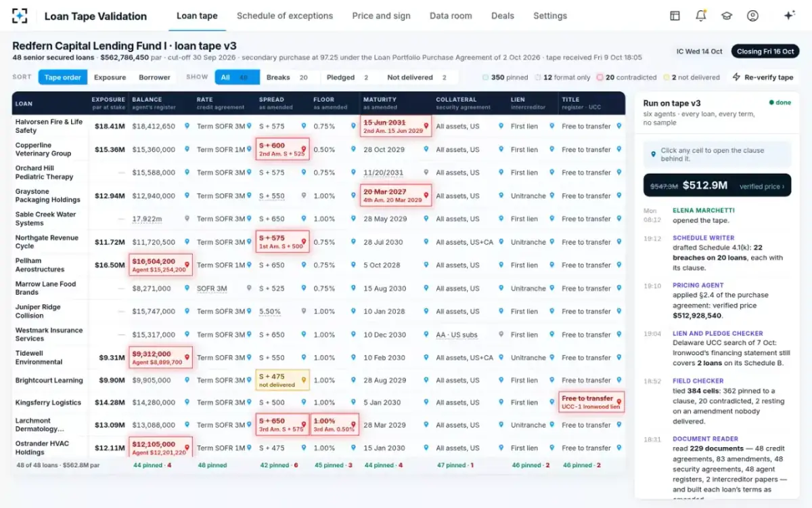Click SCHEDULE WRITER log entry heading
Screen dimensions: 812x508
(704, 238)
